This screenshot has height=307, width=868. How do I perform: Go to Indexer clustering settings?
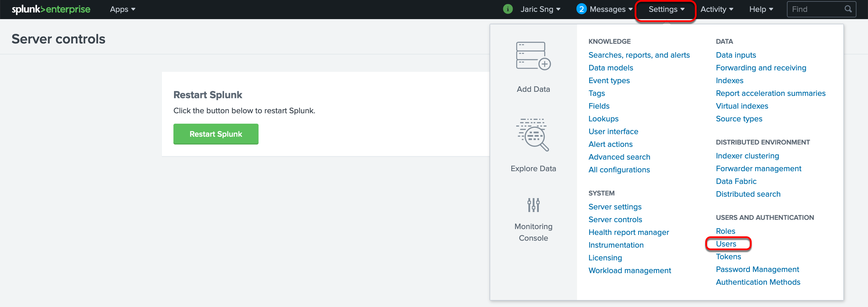[x=747, y=156]
